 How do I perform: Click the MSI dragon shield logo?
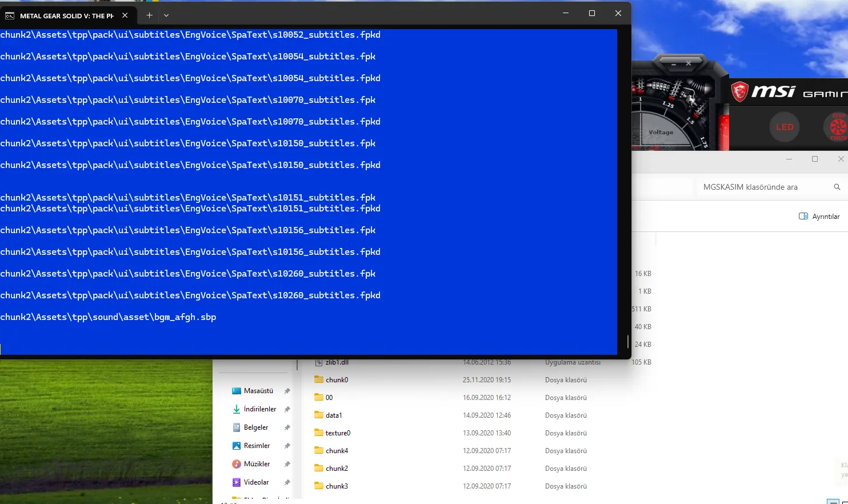click(740, 91)
